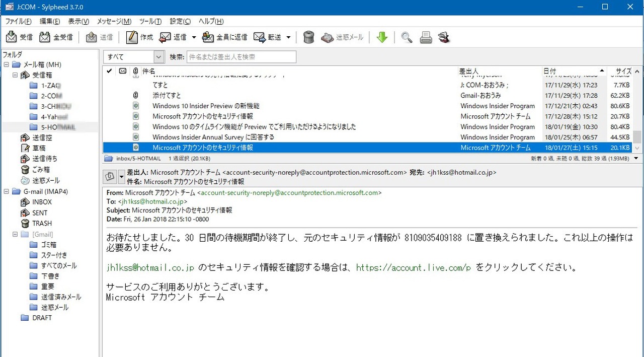
Task: Click the trash can delete icon
Action: pyautogui.click(x=309, y=37)
